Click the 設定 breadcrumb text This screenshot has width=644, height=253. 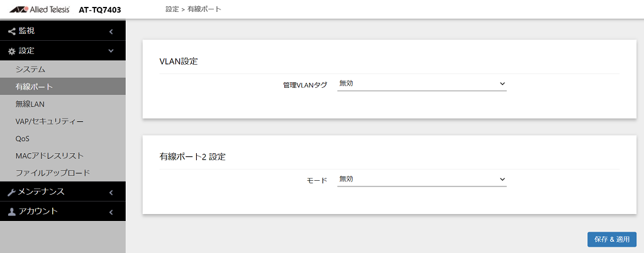coord(172,9)
